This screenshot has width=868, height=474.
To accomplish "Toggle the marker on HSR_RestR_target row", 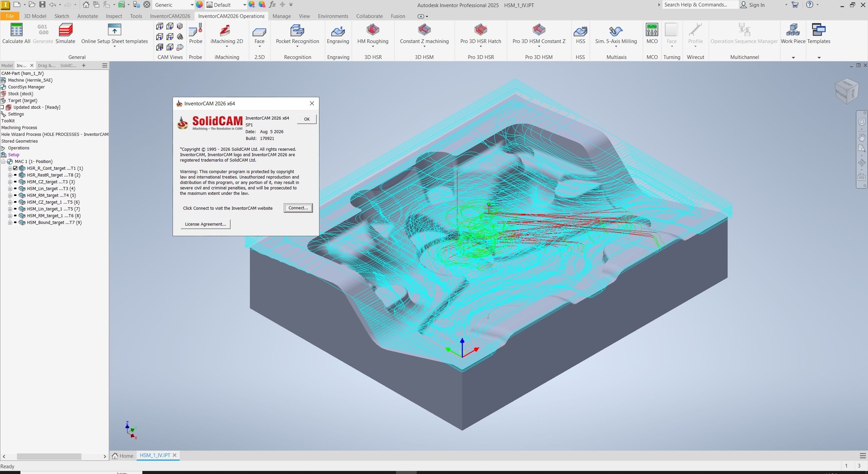I will tap(15, 175).
